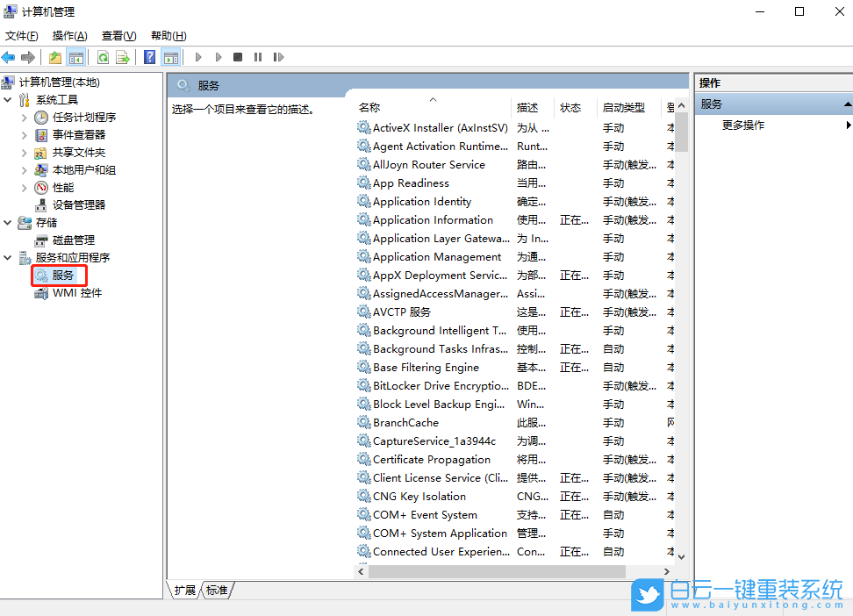The height and width of the screenshot is (616, 853).
Task: Refresh the services list with the refresh icon
Action: coord(104,56)
